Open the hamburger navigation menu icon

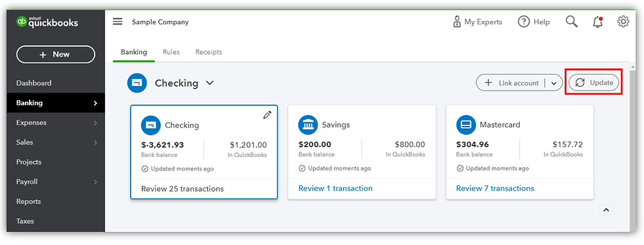point(118,22)
